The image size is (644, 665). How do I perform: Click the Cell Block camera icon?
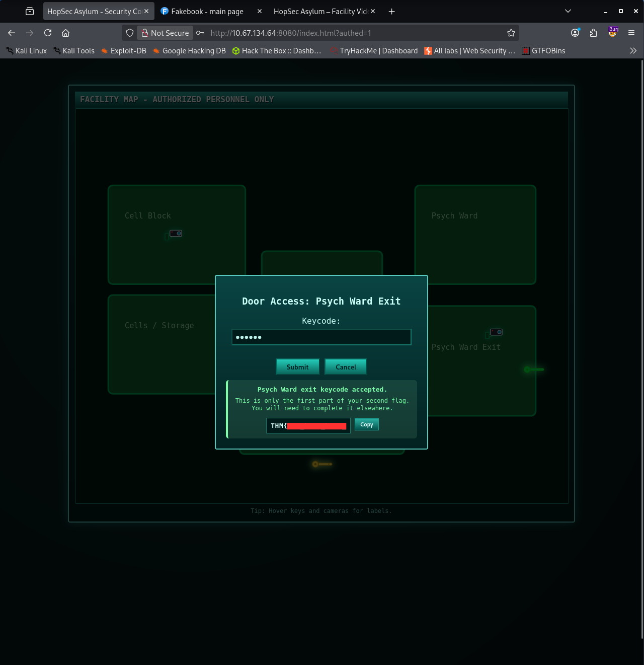click(x=176, y=234)
